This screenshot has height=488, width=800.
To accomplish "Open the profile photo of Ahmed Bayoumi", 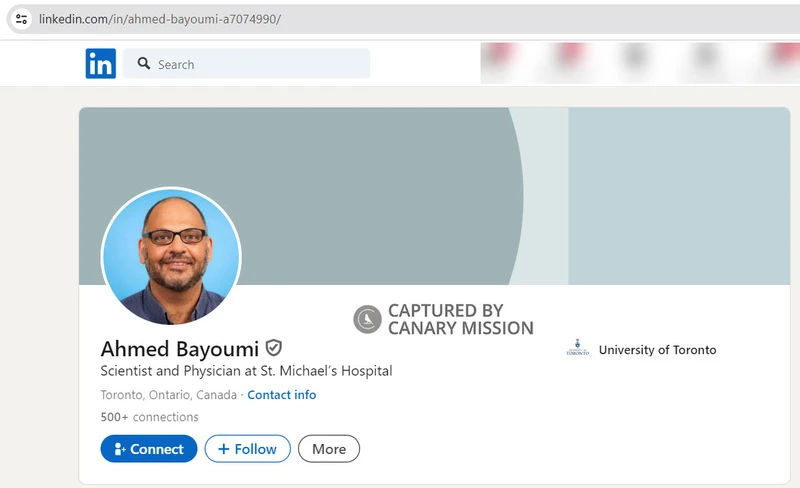I will coord(171,256).
